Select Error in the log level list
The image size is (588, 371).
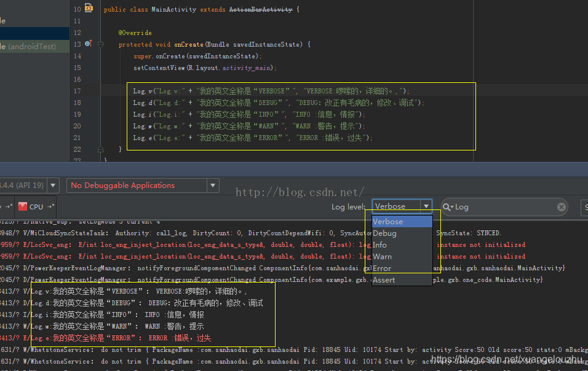(x=402, y=268)
